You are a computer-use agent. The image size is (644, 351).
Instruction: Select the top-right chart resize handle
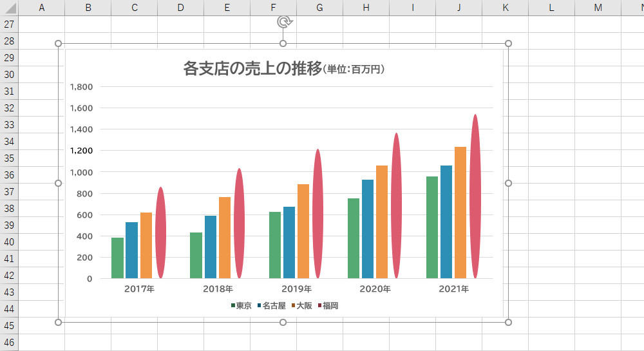pos(508,44)
